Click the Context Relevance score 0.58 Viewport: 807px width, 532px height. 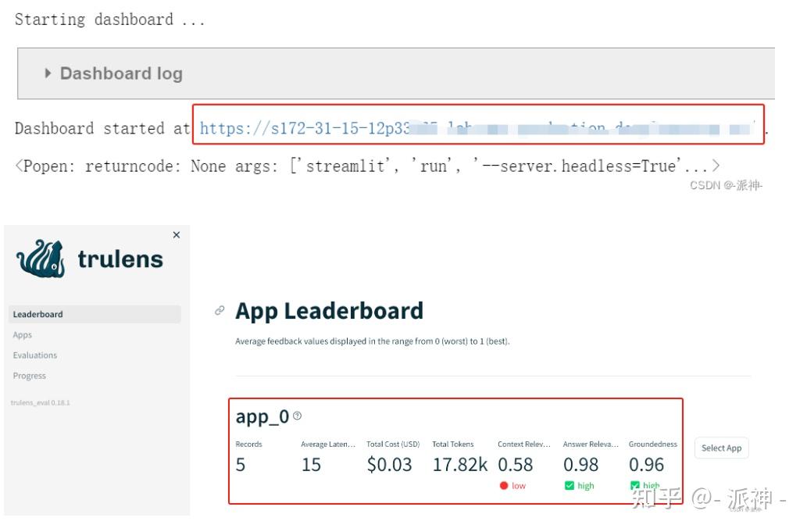point(516,465)
